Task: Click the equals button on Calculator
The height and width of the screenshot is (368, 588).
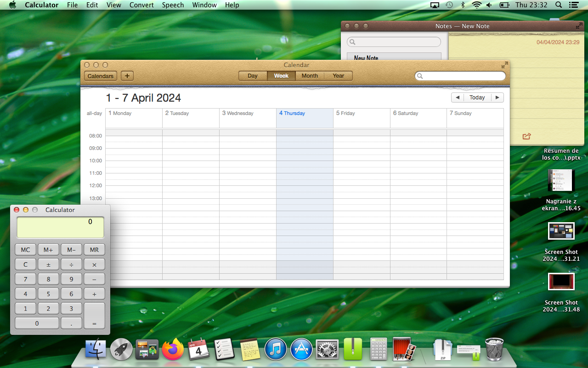Action: tap(94, 316)
